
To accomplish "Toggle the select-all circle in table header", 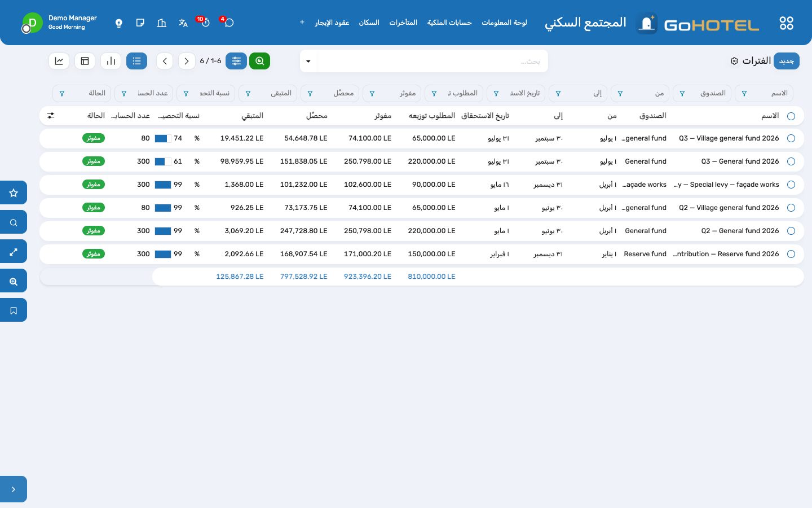I will click(791, 116).
